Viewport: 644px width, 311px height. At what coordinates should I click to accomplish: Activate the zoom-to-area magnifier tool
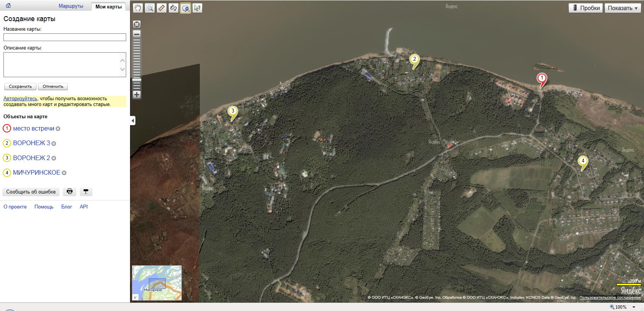tap(150, 8)
